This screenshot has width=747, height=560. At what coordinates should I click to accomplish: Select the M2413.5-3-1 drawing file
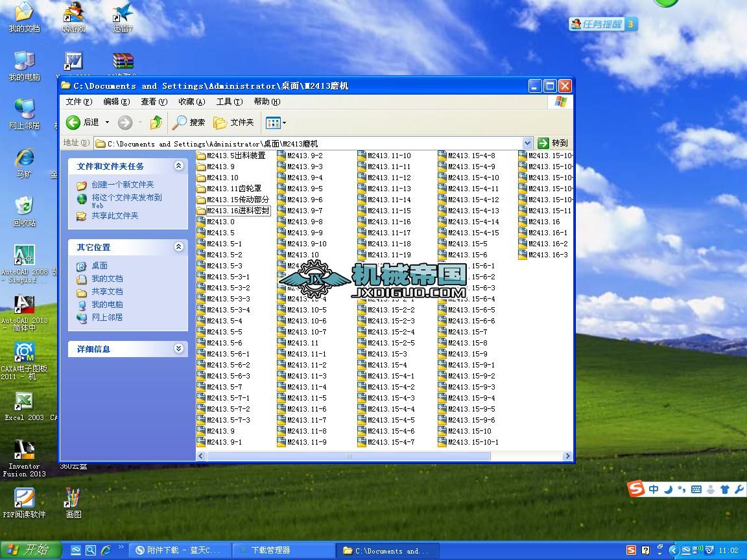point(228,277)
